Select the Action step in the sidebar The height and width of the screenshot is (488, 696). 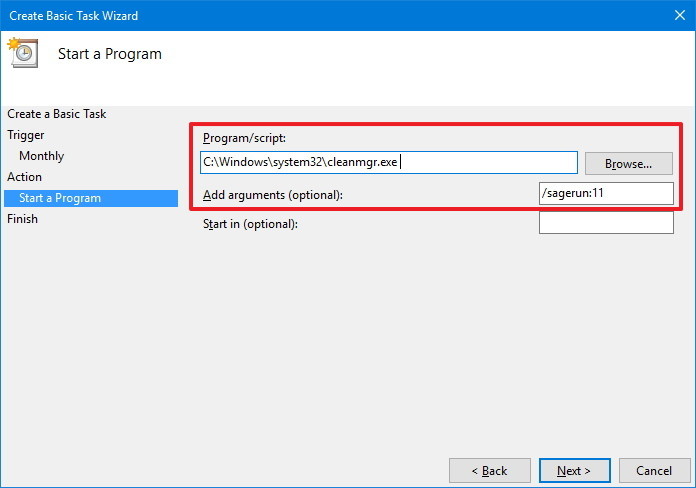[x=25, y=177]
